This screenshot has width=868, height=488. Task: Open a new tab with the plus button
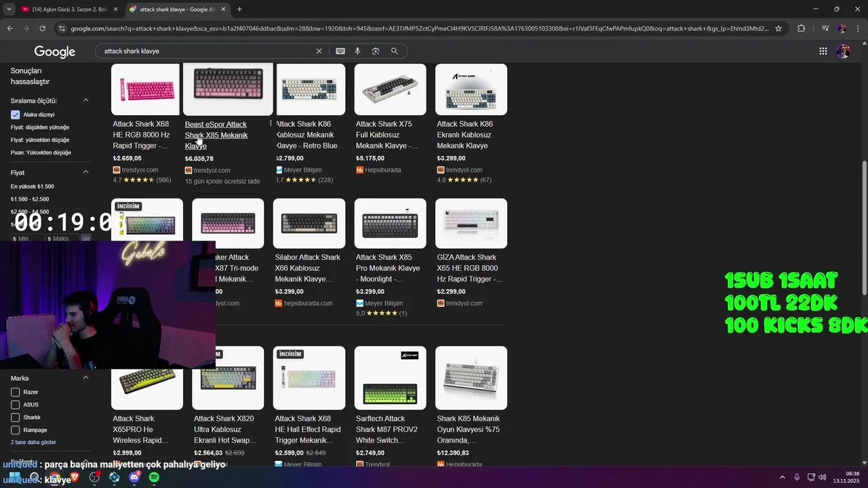(x=239, y=9)
